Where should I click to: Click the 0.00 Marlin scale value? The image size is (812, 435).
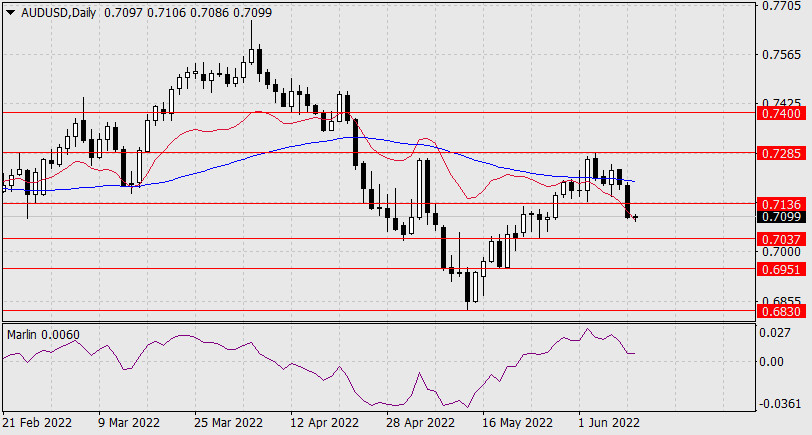[773, 362]
